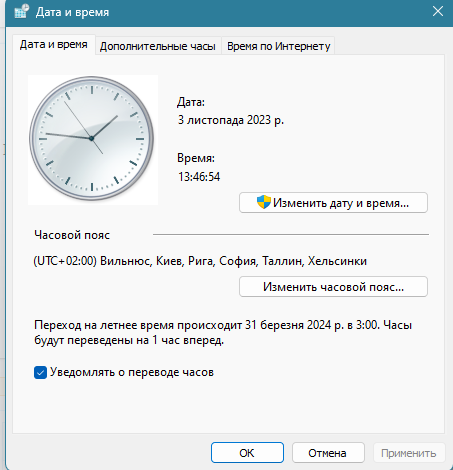The height and width of the screenshot is (470, 453).
Task: Click the Уведомлять о переводе часов label
Action: click(x=132, y=372)
